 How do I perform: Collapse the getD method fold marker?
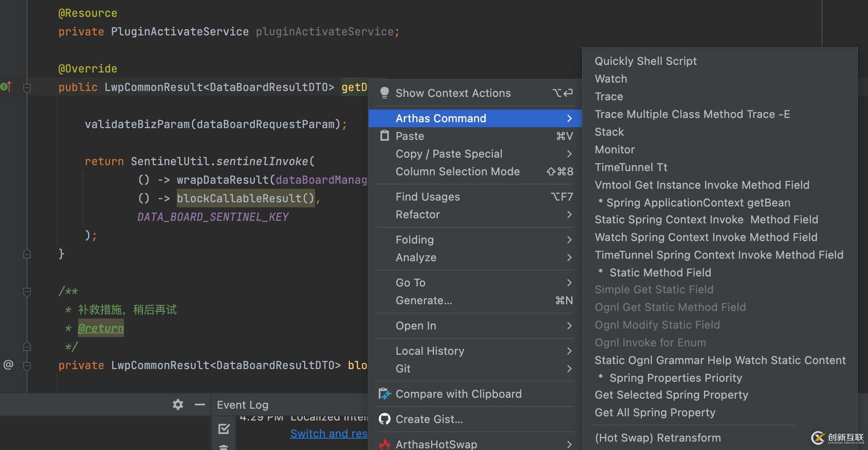[27, 88]
